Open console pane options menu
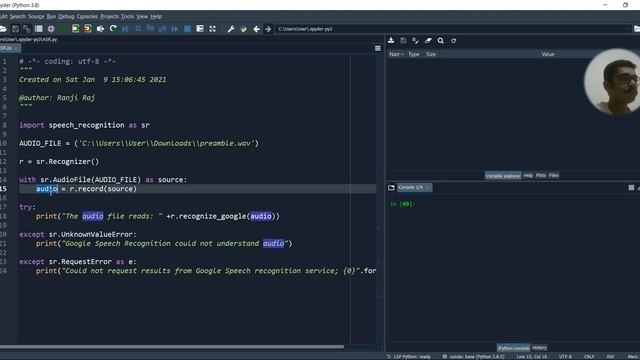Viewport: 640px width, 360px height. pyautogui.click(x=631, y=187)
